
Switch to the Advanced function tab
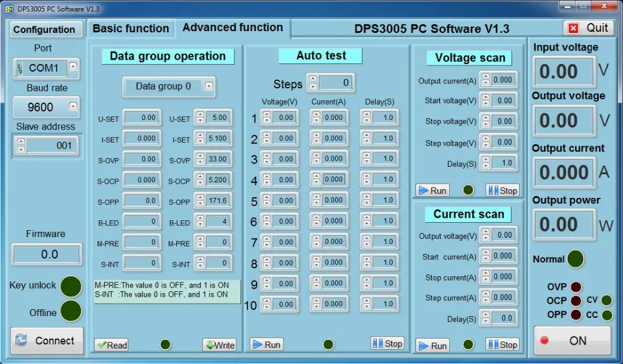233,27
